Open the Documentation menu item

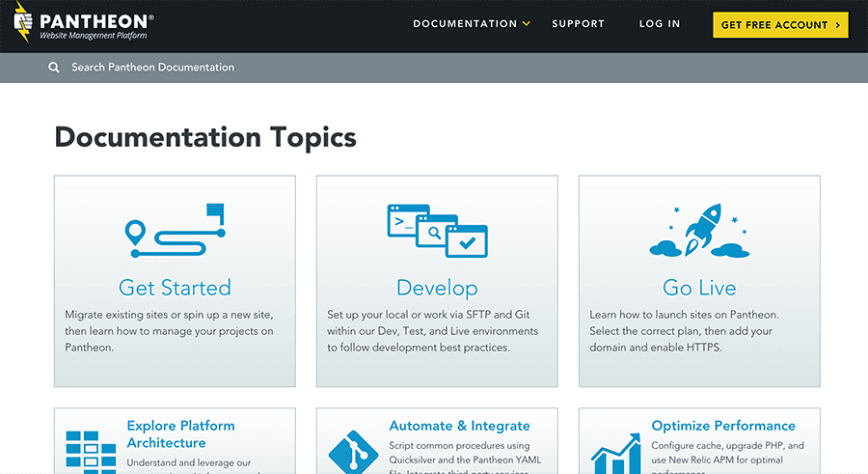point(465,24)
